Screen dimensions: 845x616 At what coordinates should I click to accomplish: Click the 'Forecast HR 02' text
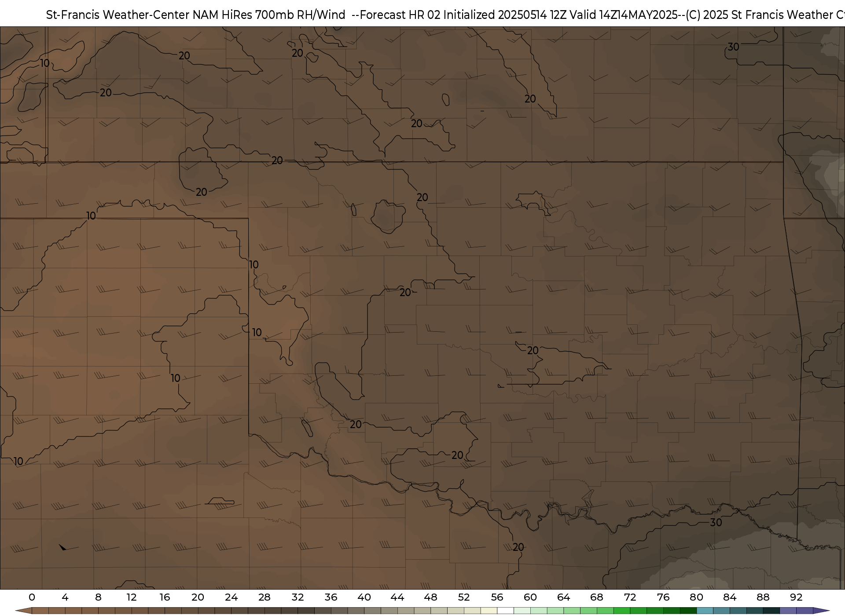[x=400, y=15]
